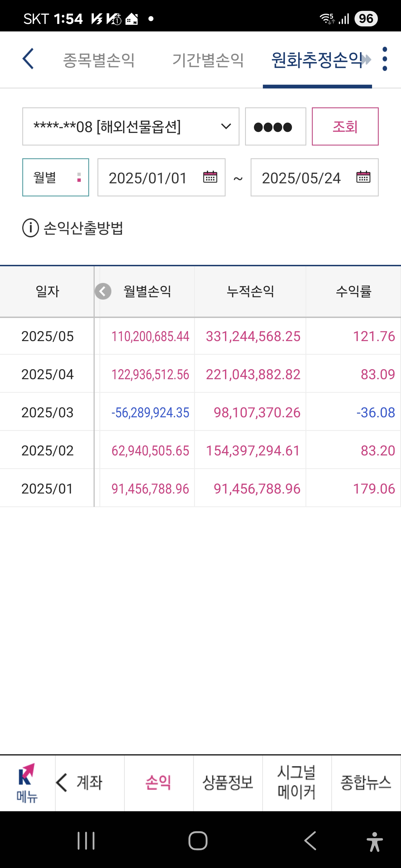Tap cumulative profit 331,244,568.25

pyautogui.click(x=253, y=336)
